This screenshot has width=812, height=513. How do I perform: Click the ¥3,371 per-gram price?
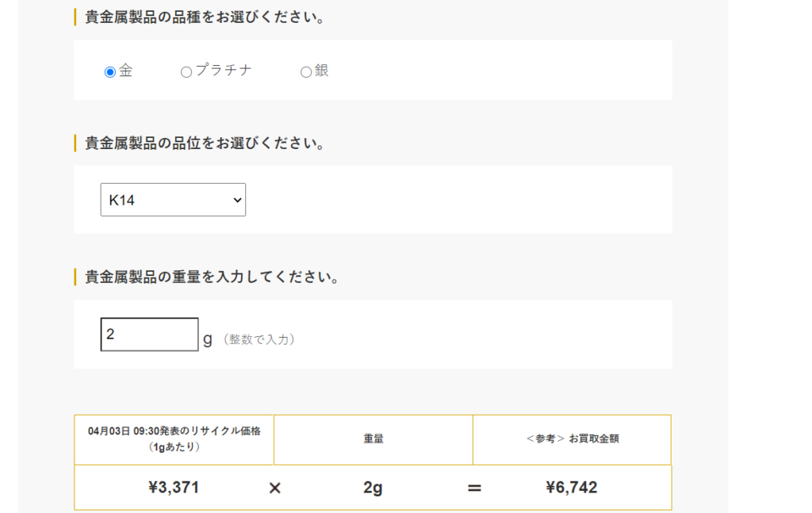[174, 488]
